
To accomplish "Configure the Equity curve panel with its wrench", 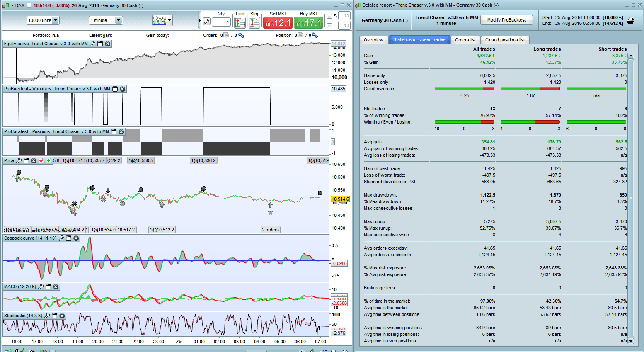I will click(x=93, y=44).
